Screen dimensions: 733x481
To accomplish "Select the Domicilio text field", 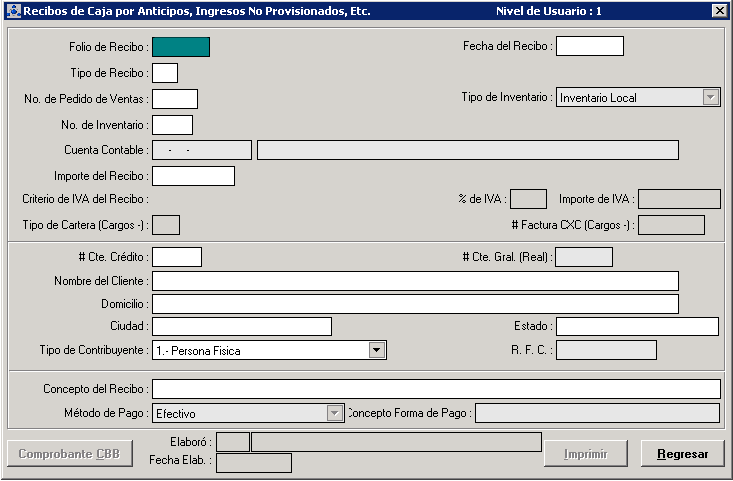I will (415, 304).
